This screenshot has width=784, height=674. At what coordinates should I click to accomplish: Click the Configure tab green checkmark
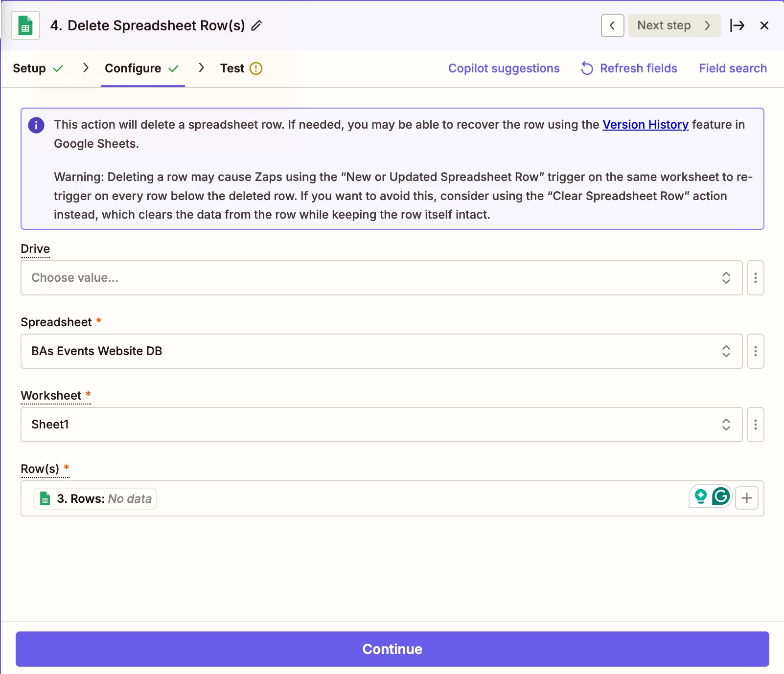tap(173, 68)
